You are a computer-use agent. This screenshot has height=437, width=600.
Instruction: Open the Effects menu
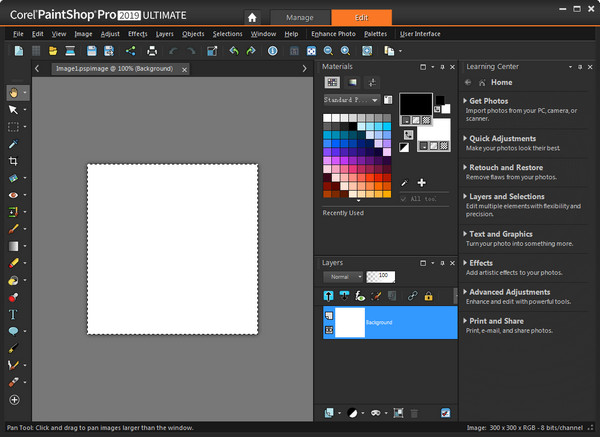coord(137,34)
